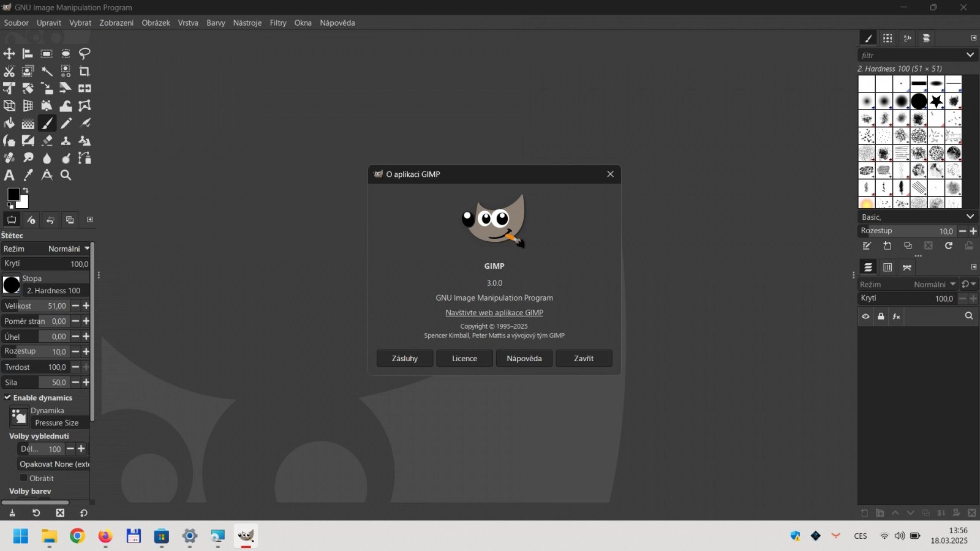Select the Rectangle Select tool

pos(47,54)
